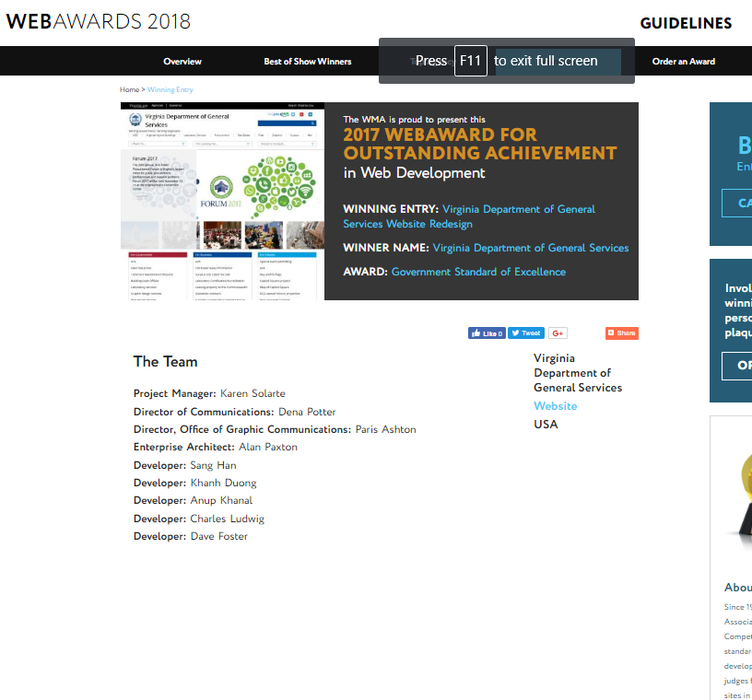The width and height of the screenshot is (752, 700).
Task: Open Order an Award menu item
Action: coord(684,62)
